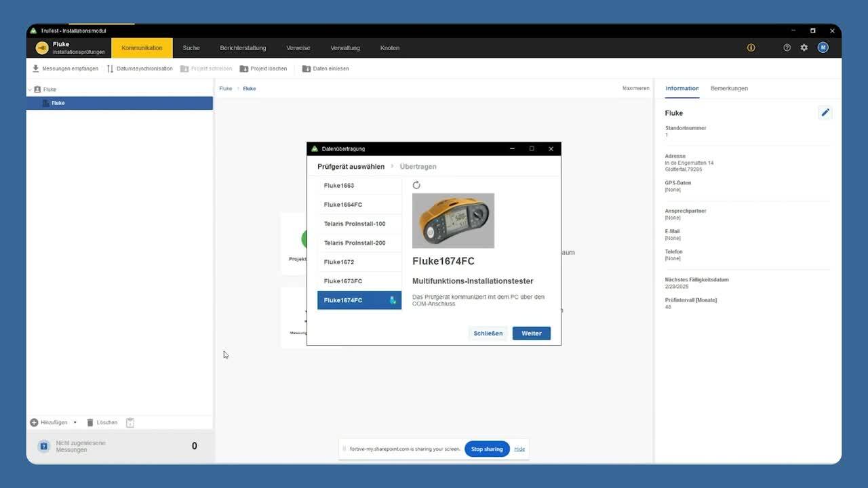868x488 pixels.
Task: Open the settings gear icon
Action: (x=804, y=47)
